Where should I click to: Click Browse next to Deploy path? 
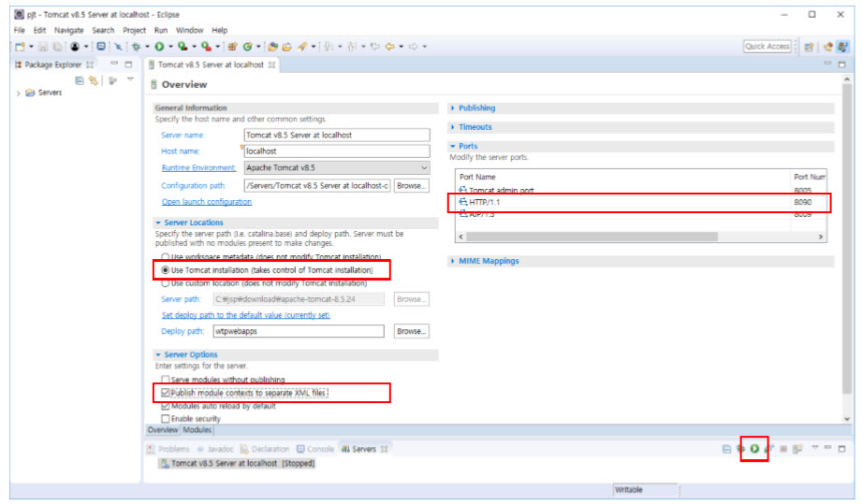click(x=411, y=331)
